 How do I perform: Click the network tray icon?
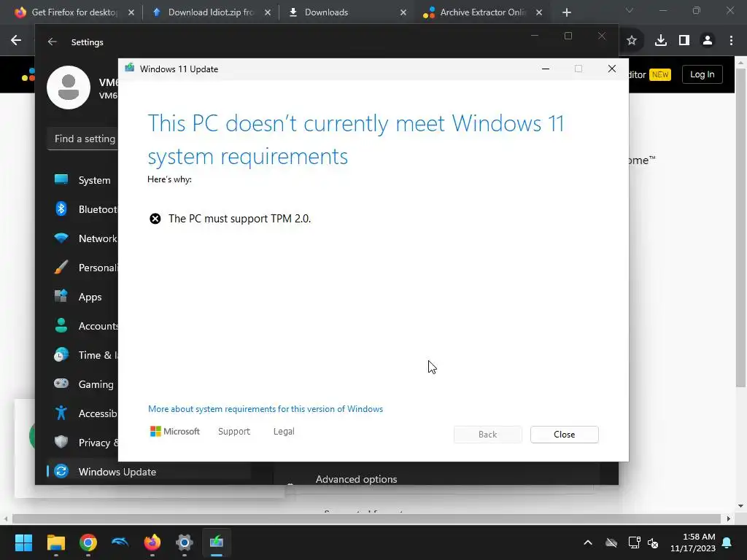click(634, 542)
